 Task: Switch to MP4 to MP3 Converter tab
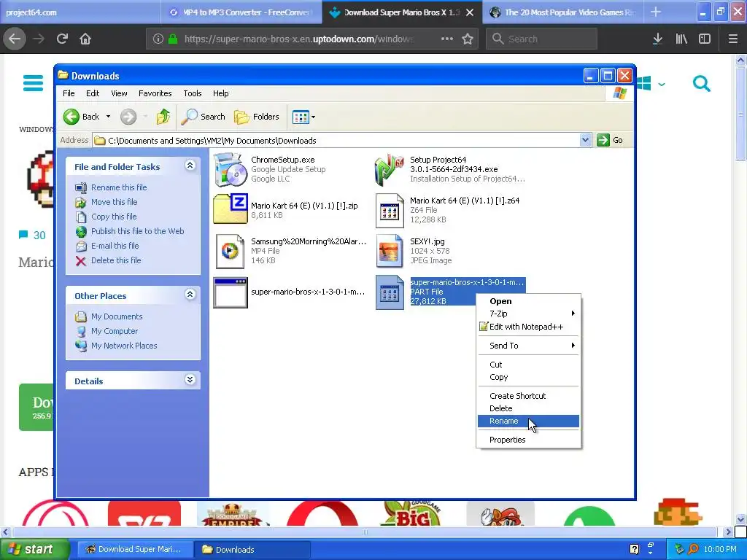[x=242, y=12]
